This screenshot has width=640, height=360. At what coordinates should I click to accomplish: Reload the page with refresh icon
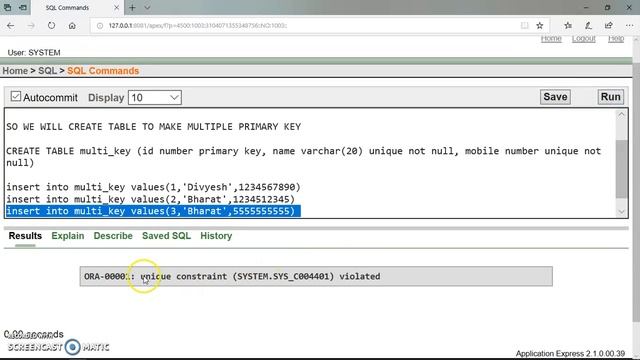point(51,25)
